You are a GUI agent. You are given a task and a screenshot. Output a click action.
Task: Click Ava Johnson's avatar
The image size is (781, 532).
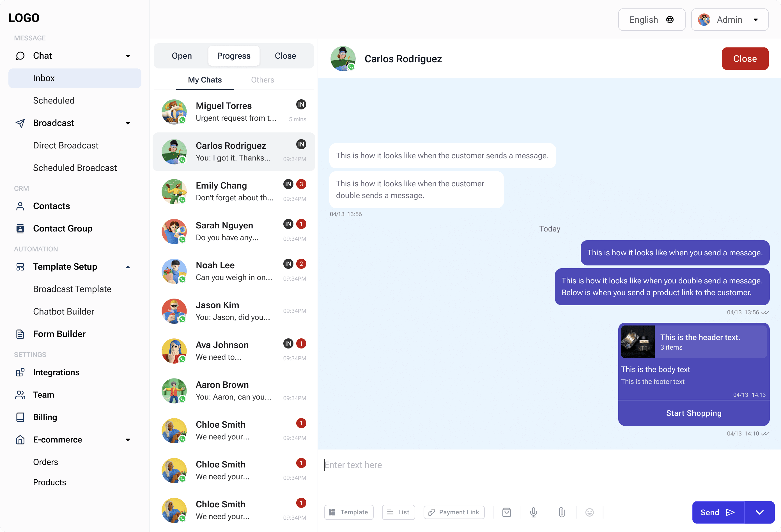tap(174, 351)
